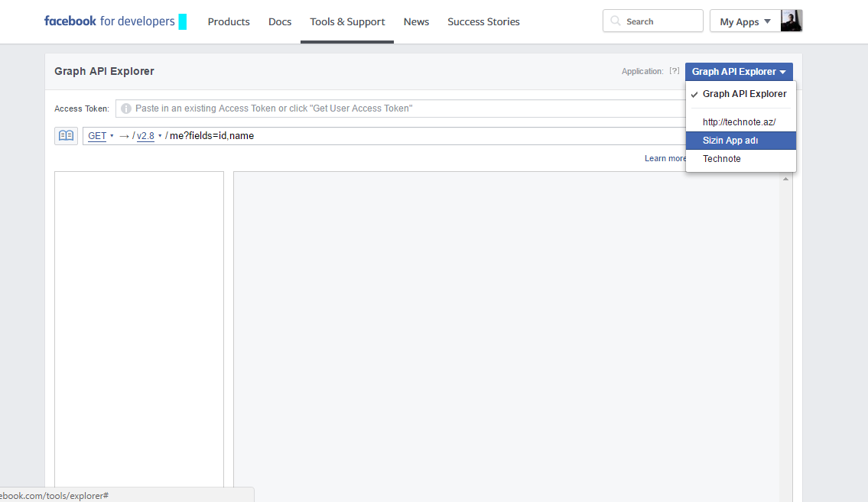Select checked Graph API Explorer menu option
The image size is (868, 502).
point(743,94)
